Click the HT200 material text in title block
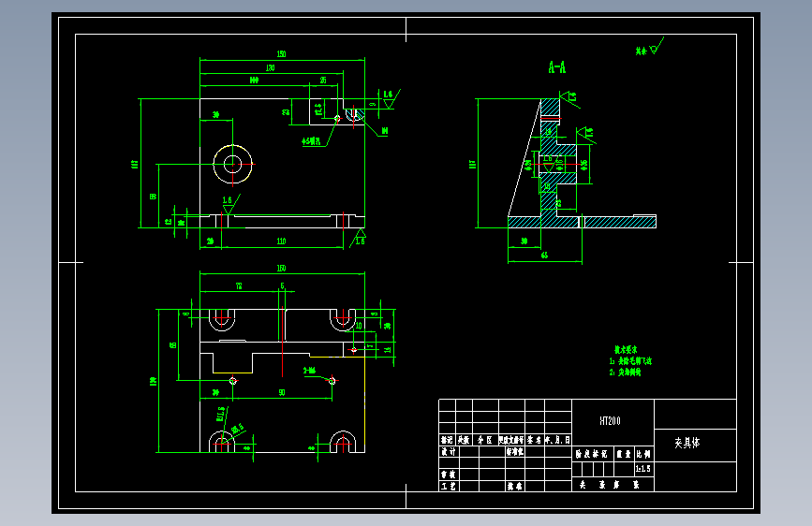812x526 pixels. 610,421
